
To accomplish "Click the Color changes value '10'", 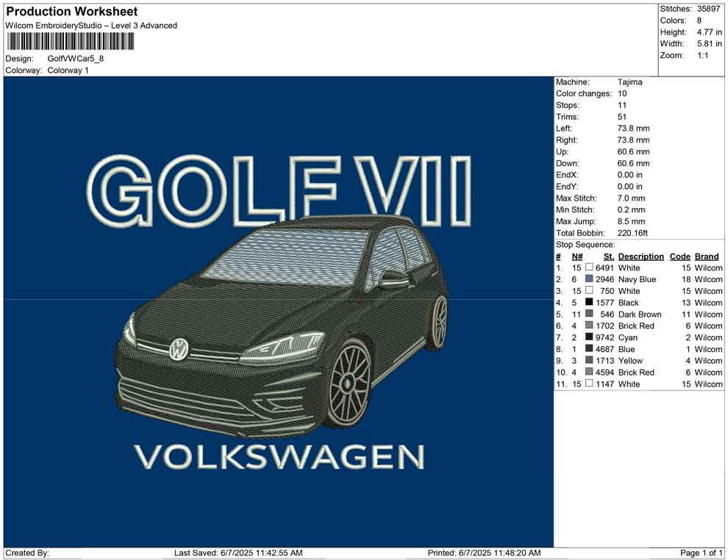I will 622,94.
